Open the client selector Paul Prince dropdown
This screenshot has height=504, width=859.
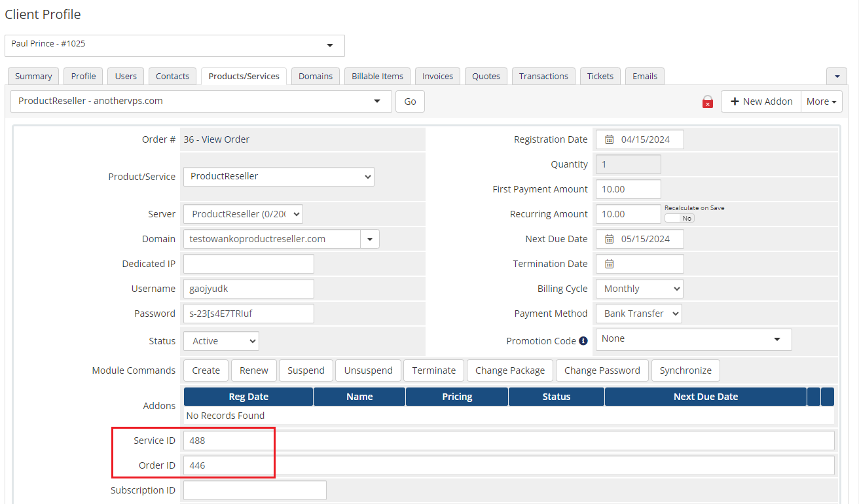click(175, 46)
